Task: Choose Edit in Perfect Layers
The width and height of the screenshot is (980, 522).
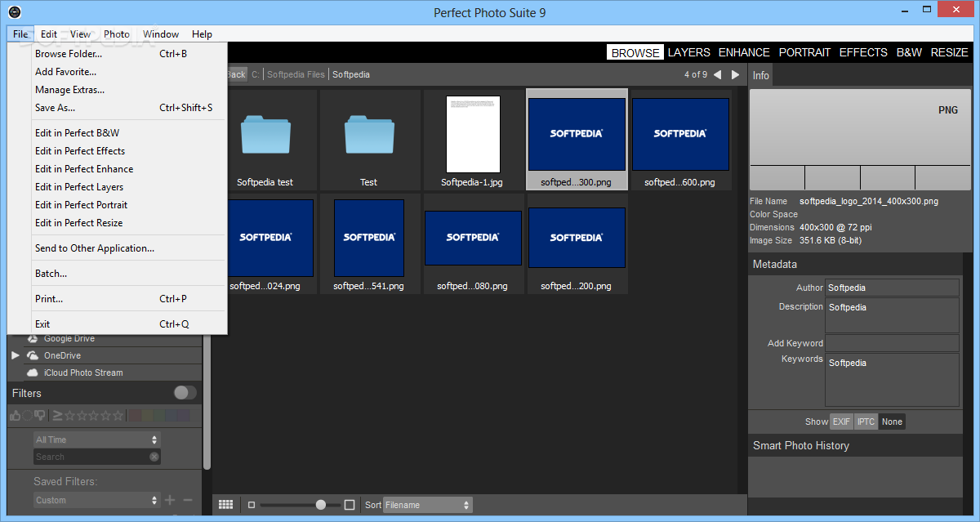Action: coord(117,187)
